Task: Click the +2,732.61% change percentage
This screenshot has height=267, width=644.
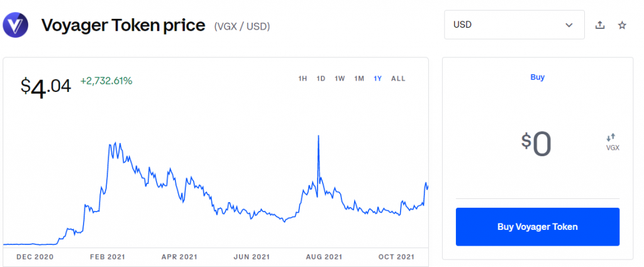Action: [106, 81]
